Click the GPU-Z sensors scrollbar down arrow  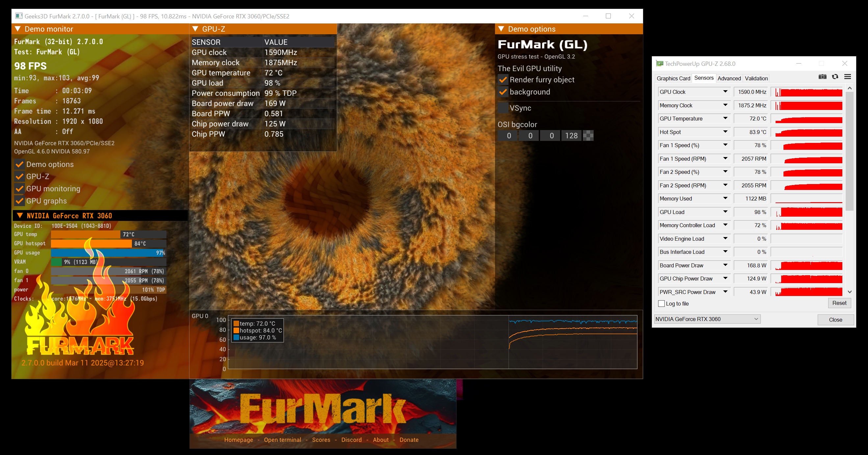pos(850,292)
